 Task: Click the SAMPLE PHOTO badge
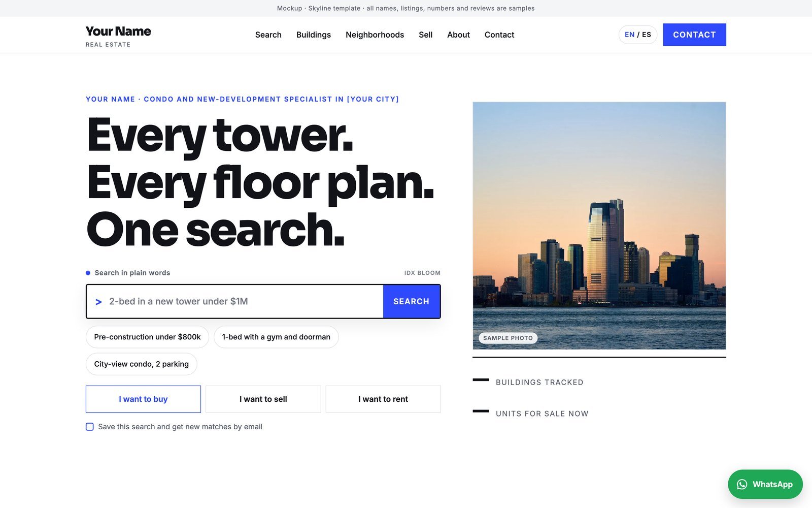pyautogui.click(x=508, y=338)
